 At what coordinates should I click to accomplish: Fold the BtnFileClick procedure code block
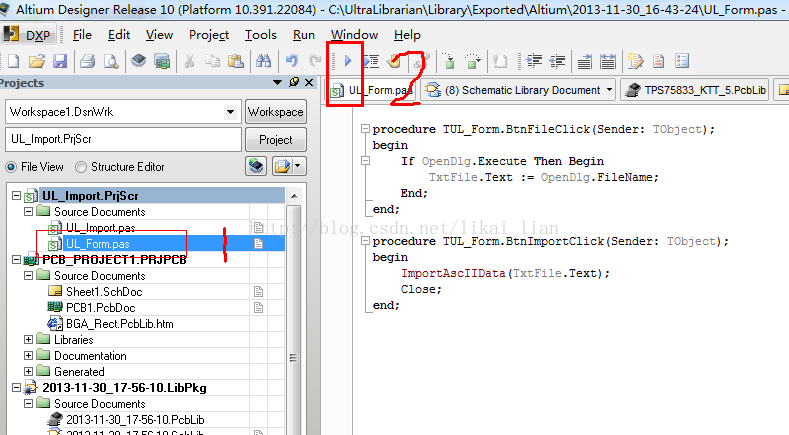coord(366,129)
